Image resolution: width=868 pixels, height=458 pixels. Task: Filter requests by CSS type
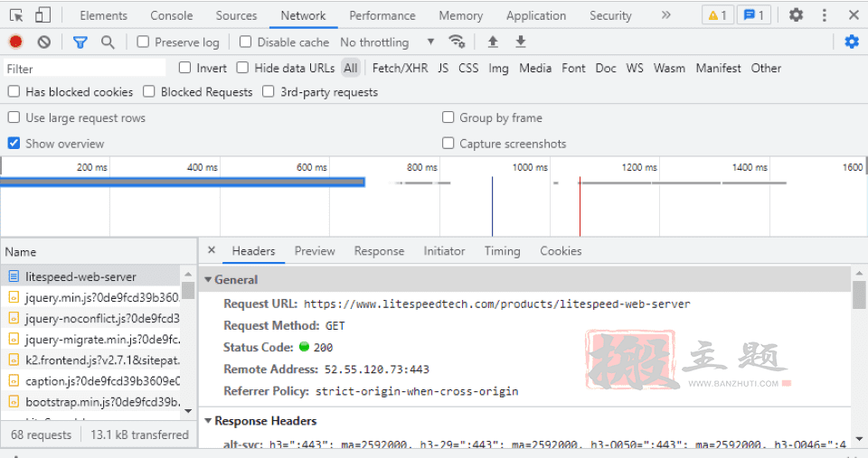click(x=468, y=68)
